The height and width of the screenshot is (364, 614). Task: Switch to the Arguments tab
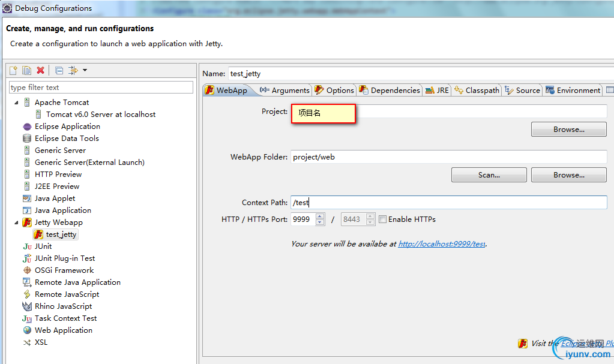pyautogui.click(x=284, y=91)
